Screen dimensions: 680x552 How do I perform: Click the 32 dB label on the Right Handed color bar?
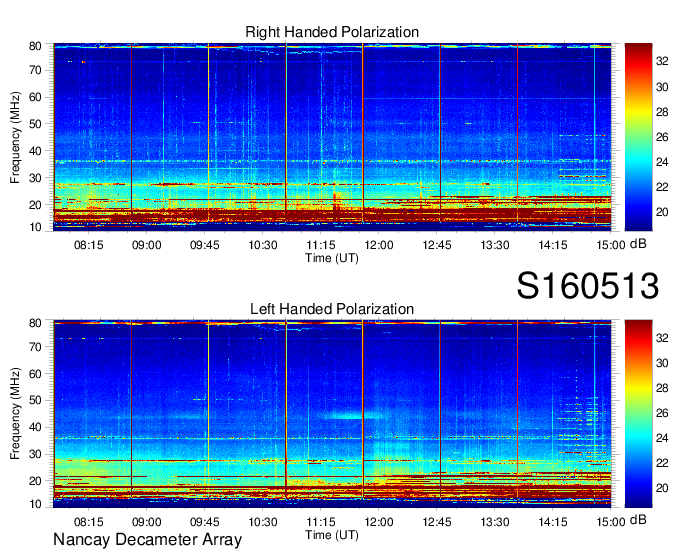(x=662, y=62)
